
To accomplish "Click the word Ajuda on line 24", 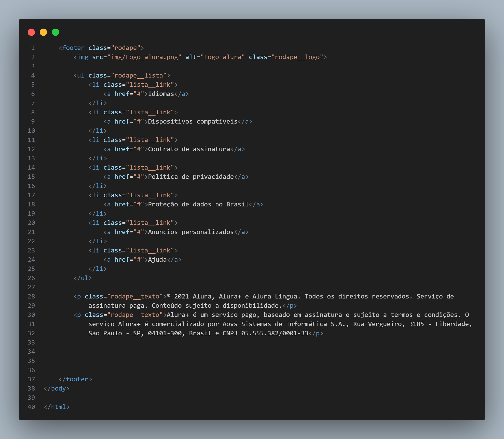I will (157, 260).
